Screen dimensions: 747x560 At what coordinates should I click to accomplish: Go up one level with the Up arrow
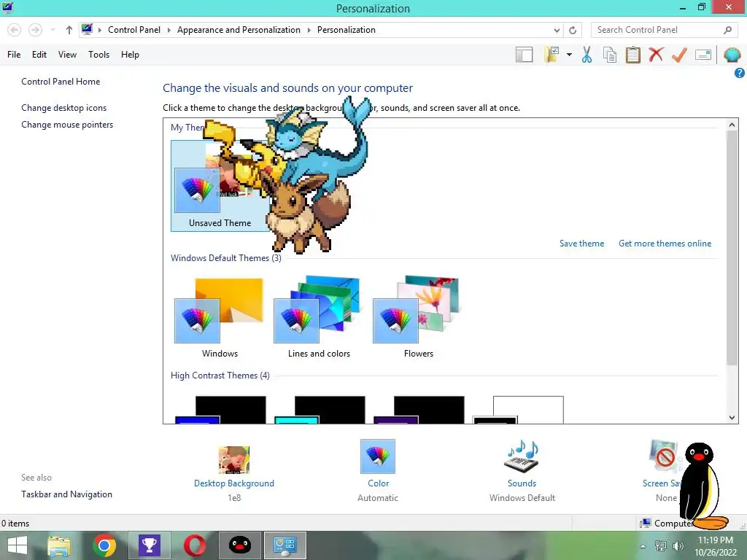pos(69,30)
